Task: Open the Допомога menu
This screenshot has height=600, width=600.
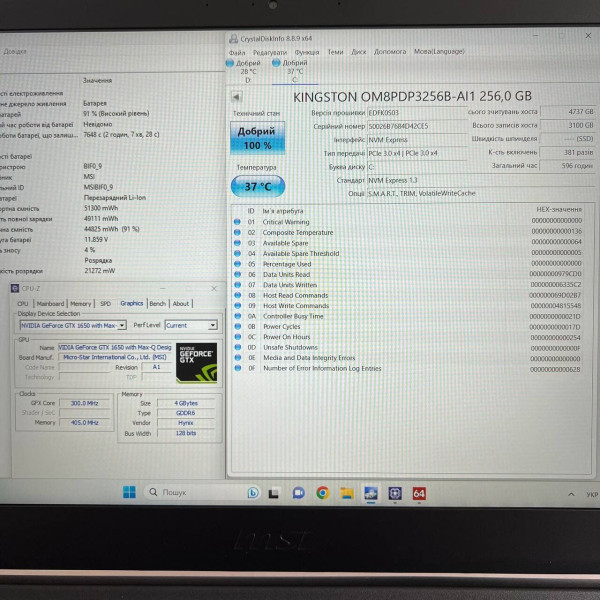Action: 390,51
